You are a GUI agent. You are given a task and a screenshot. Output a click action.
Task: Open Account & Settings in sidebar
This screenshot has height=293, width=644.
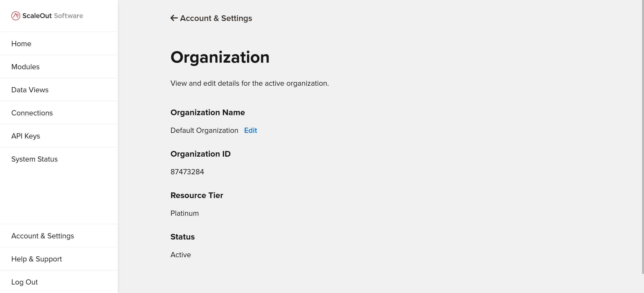[59, 236]
